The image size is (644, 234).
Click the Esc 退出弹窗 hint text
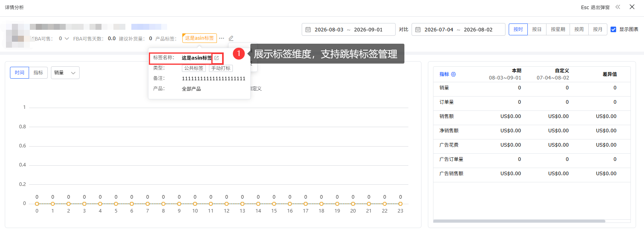[595, 8]
